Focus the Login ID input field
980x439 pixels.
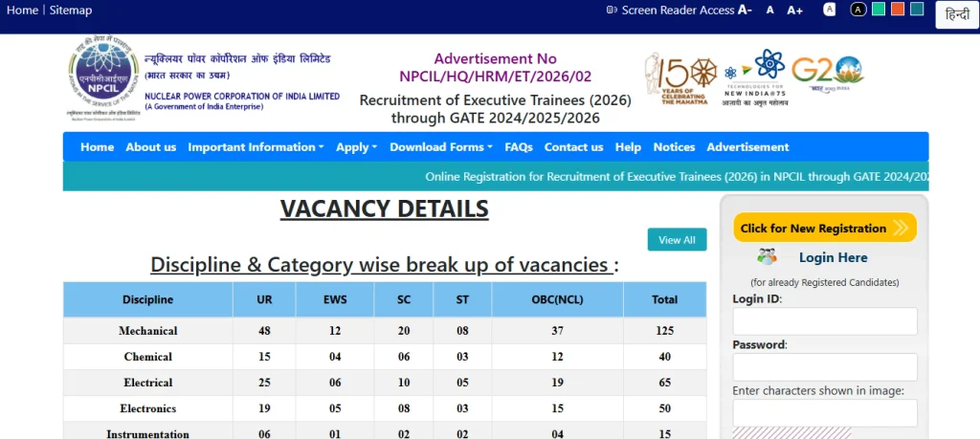click(x=825, y=321)
